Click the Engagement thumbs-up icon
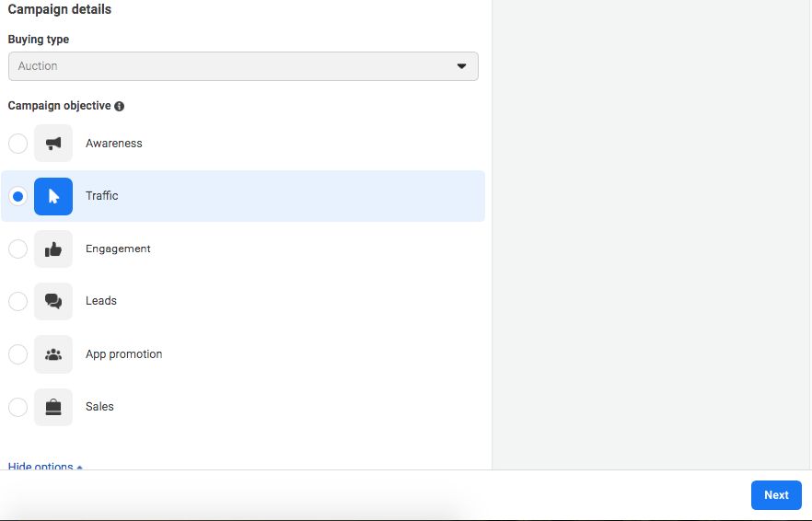 coord(53,249)
